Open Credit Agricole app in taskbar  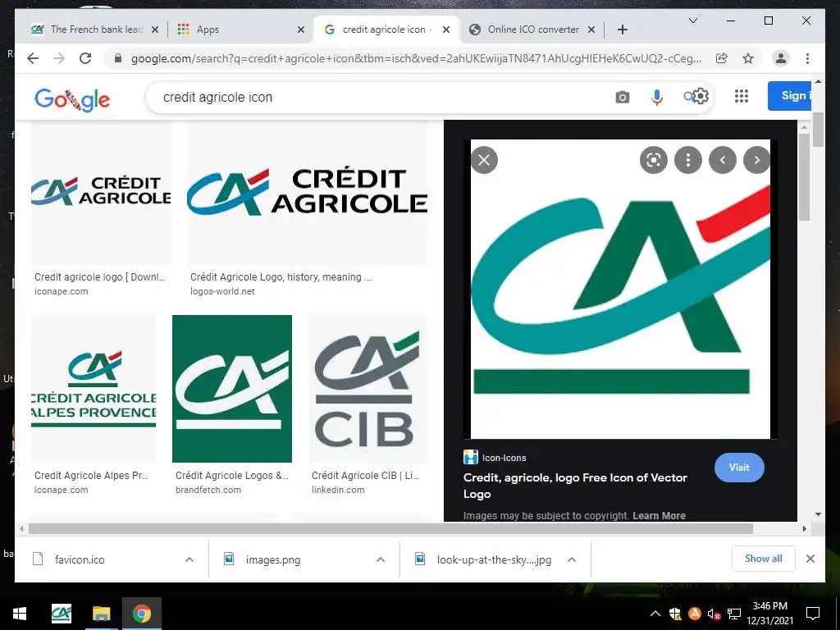(x=62, y=614)
